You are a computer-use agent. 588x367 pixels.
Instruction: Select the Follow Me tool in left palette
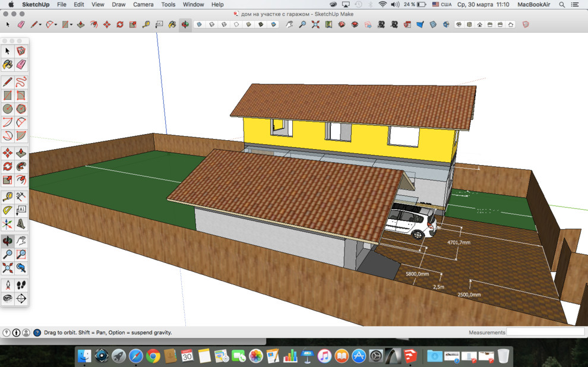21,166
